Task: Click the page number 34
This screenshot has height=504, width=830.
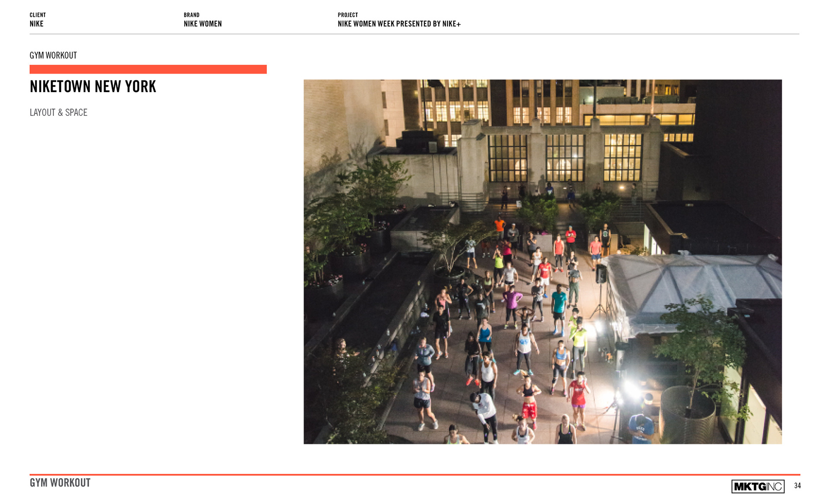Action: (x=797, y=486)
